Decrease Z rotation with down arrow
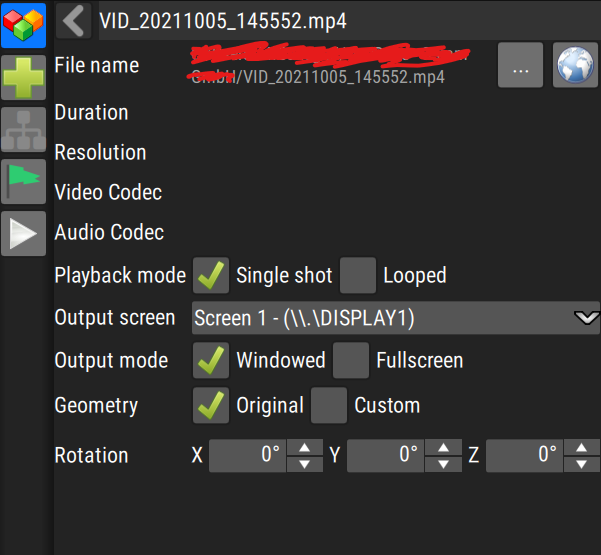The height and width of the screenshot is (555, 601). click(582, 464)
